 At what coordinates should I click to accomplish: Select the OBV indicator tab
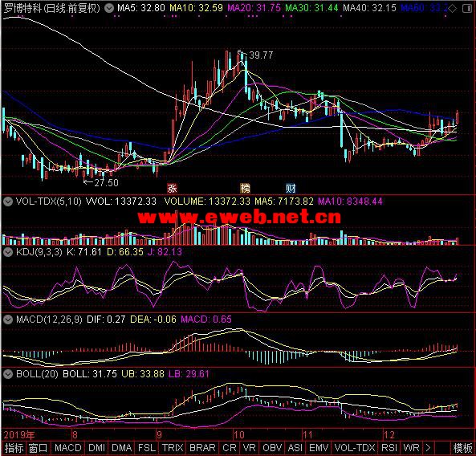(272, 448)
